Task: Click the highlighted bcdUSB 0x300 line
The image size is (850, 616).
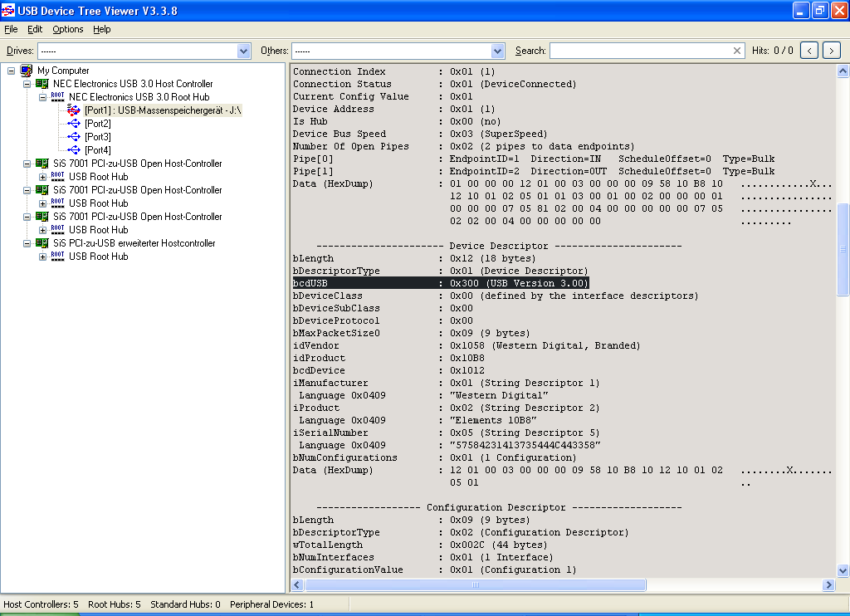Action: click(440, 283)
